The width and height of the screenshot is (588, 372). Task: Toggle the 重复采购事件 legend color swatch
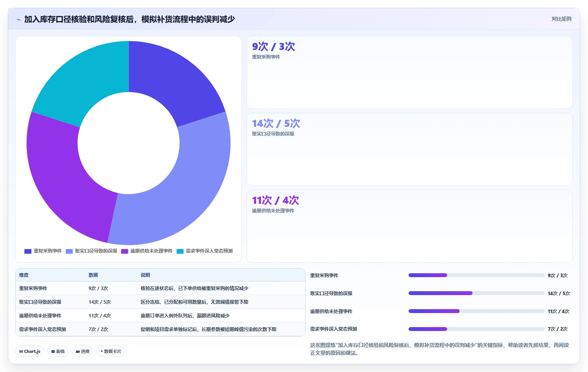tap(28, 251)
